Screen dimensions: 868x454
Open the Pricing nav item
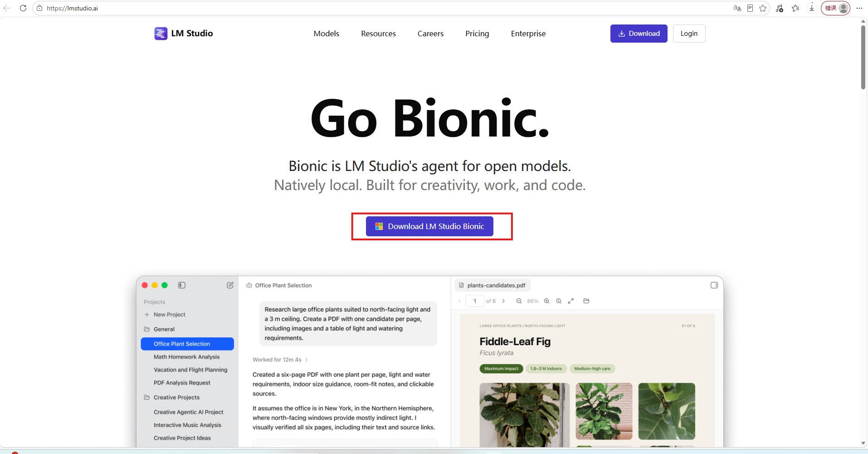[x=477, y=34]
